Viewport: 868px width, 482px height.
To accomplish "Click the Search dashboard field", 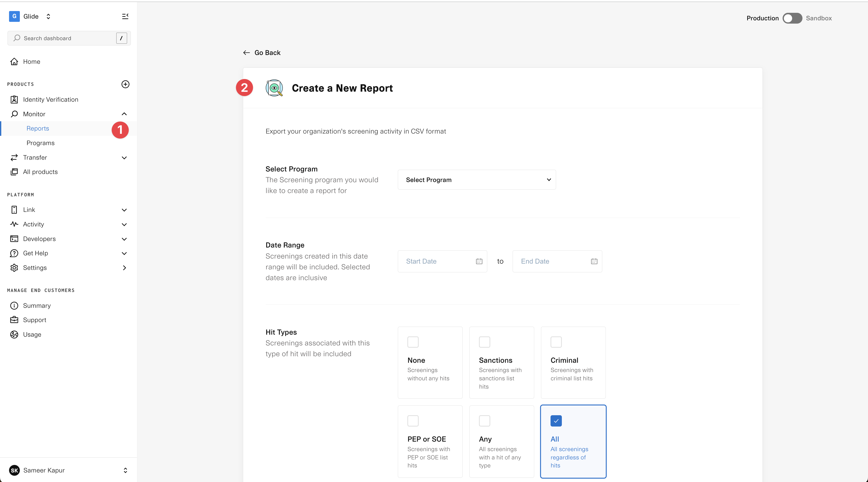I will click(64, 38).
